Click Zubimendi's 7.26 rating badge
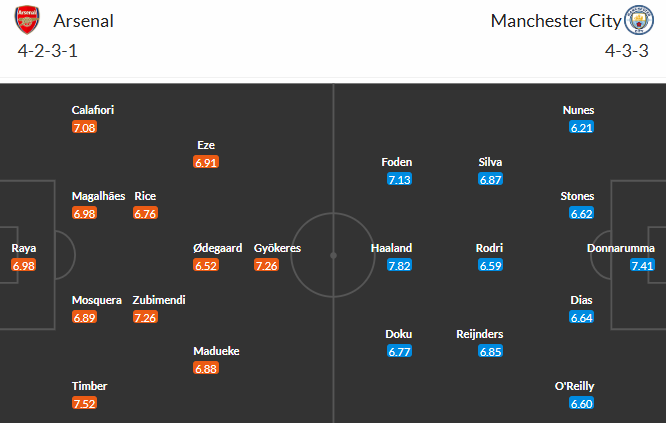 point(147,317)
